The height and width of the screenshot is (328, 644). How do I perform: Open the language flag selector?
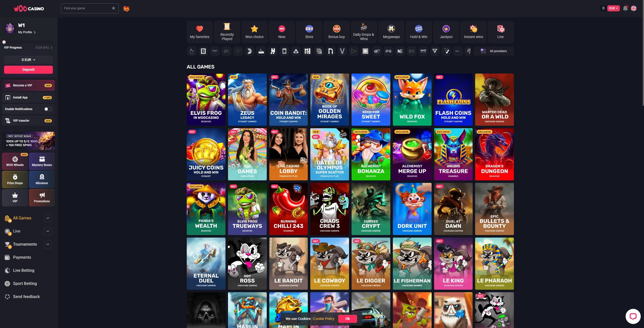pyautogui.click(x=634, y=8)
